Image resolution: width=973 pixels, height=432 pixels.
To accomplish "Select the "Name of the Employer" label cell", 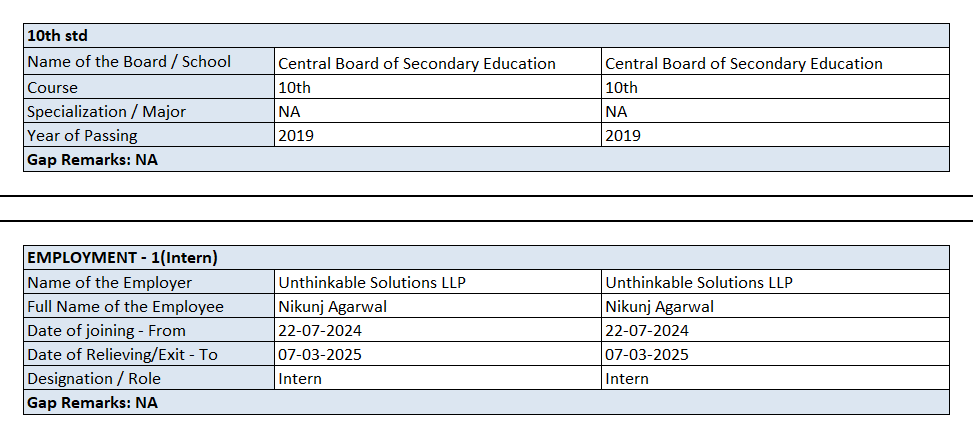I will click(x=110, y=282).
